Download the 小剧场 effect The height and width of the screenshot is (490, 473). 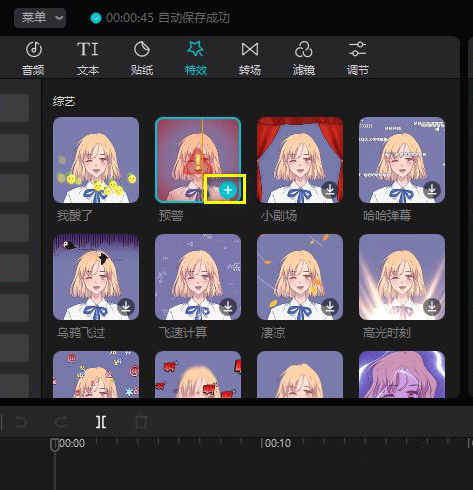click(330, 190)
